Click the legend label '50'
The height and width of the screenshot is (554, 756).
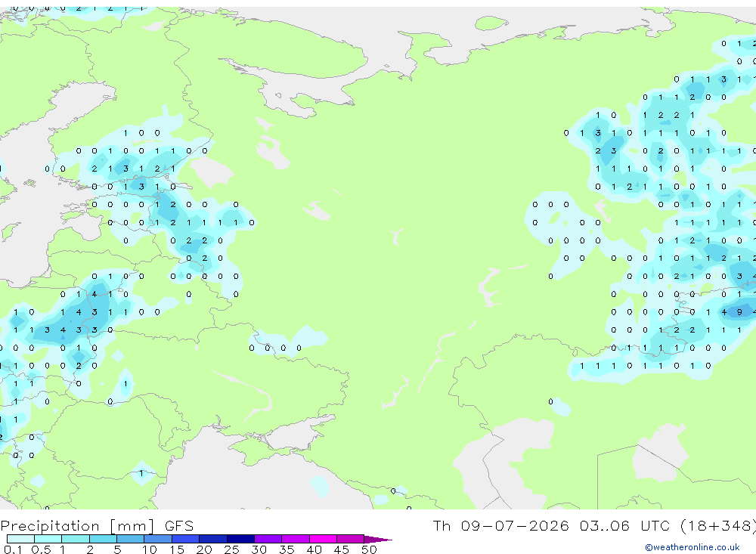[x=369, y=549]
